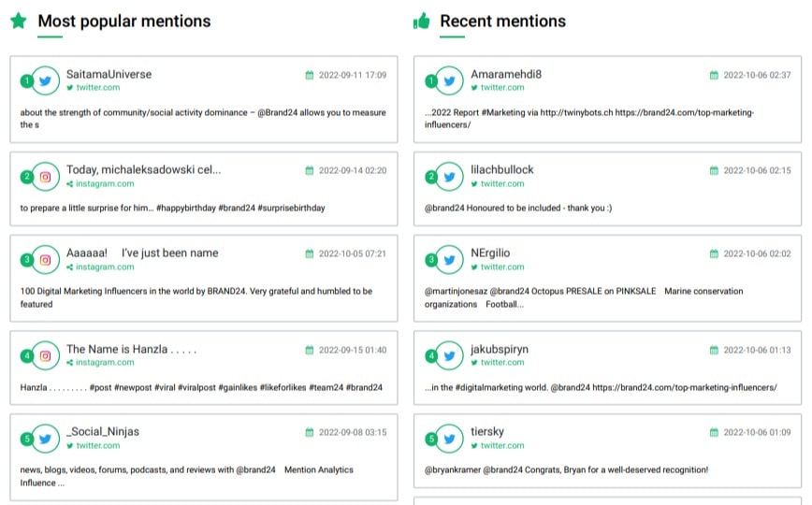Viewport: 812px width, 505px height.
Task: Click the Instagram icon next to michaleksadowski mention
Action: (45, 176)
